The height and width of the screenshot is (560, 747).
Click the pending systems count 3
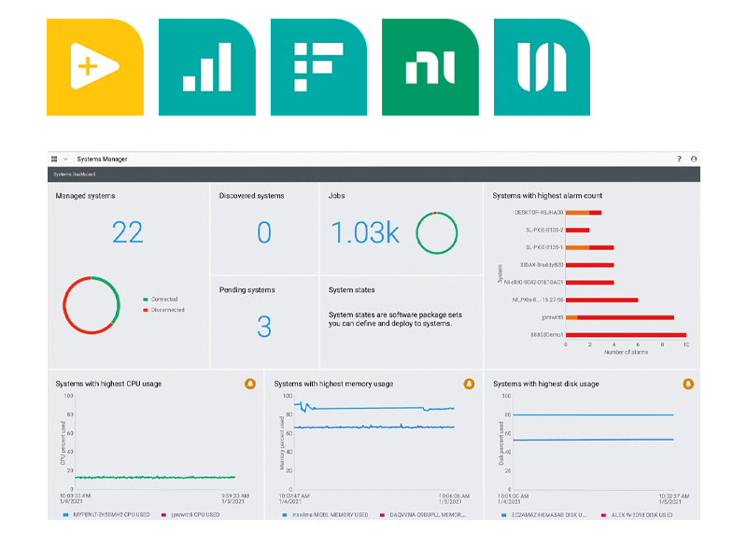coord(264,327)
